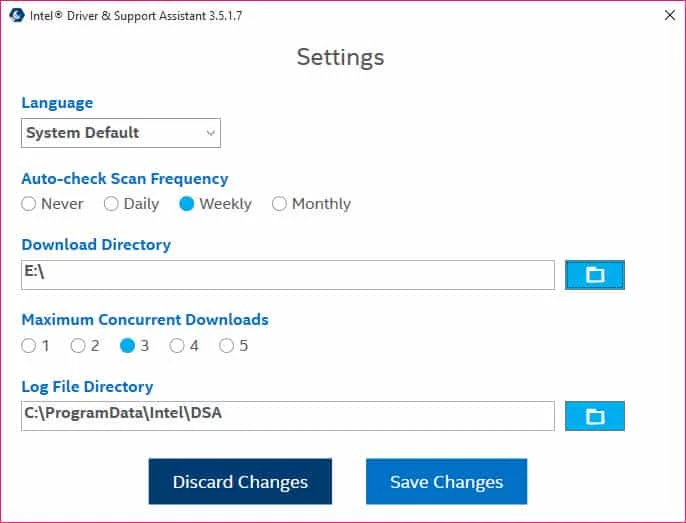
Task: Set maximum concurrent downloads to 1
Action: point(29,346)
